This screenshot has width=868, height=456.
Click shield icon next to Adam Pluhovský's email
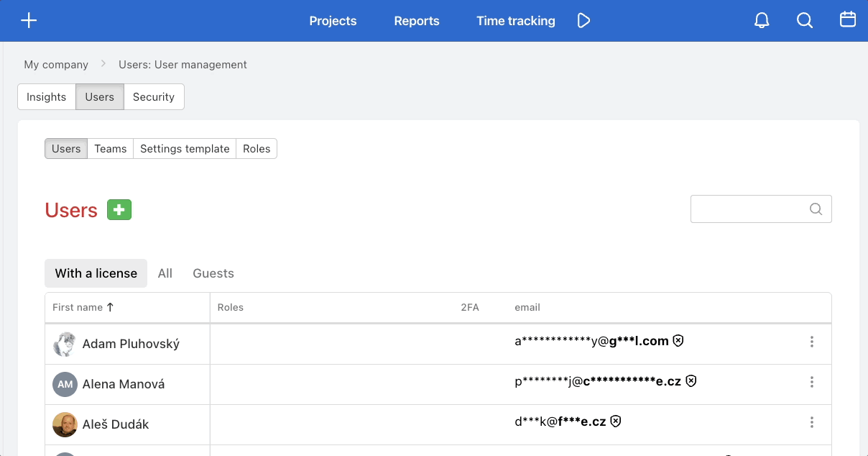click(678, 341)
